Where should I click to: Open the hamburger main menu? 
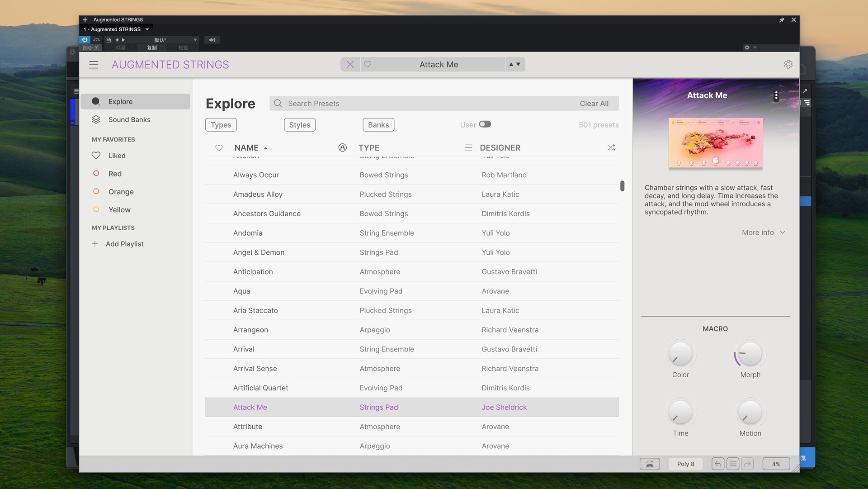coord(94,65)
